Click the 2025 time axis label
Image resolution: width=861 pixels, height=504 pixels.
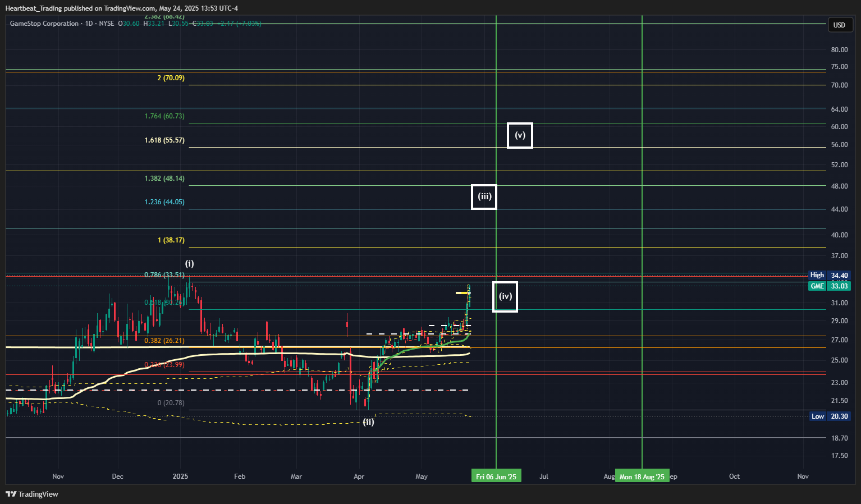[x=180, y=476]
